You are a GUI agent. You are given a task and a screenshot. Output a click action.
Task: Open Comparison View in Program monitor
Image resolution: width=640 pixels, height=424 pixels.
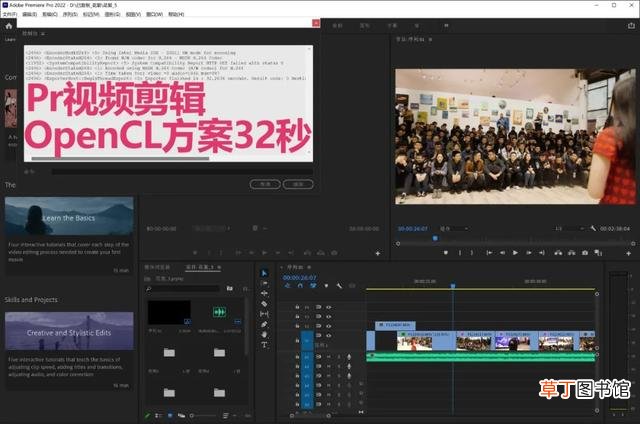[598, 253]
